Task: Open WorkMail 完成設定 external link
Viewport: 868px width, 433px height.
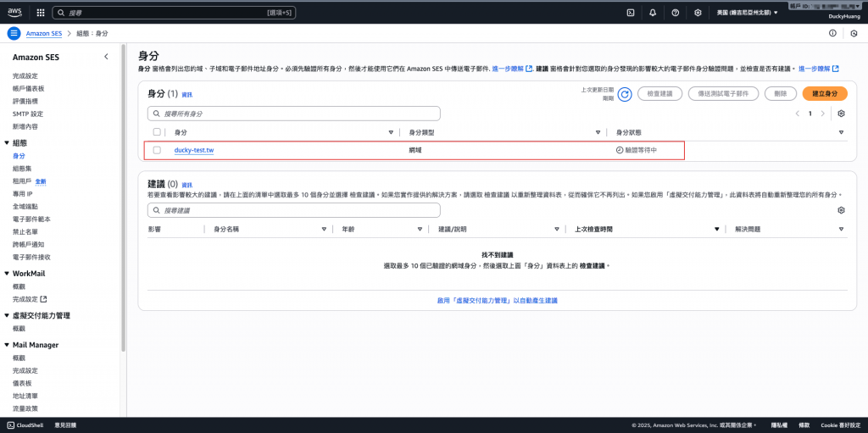Action: [30, 299]
